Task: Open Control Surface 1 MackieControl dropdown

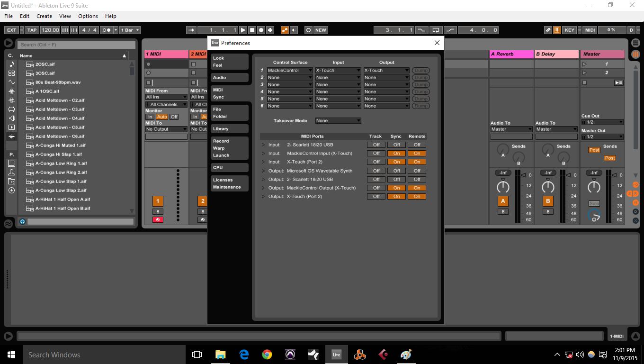Action: coord(290,70)
